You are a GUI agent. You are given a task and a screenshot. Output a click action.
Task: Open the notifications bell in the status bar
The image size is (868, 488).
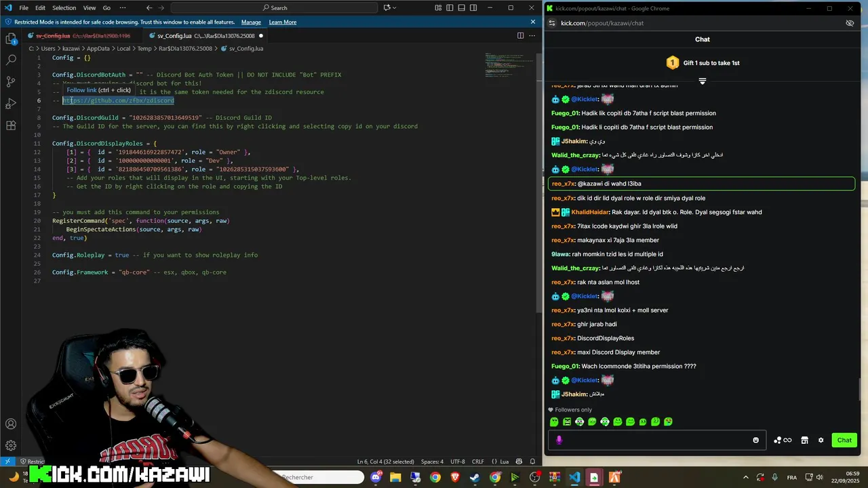tap(533, 462)
